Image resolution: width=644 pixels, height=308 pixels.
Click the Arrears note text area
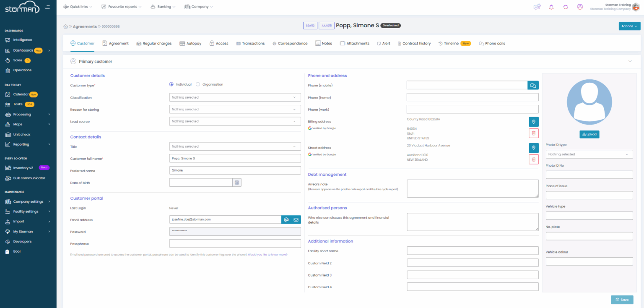[473, 188]
